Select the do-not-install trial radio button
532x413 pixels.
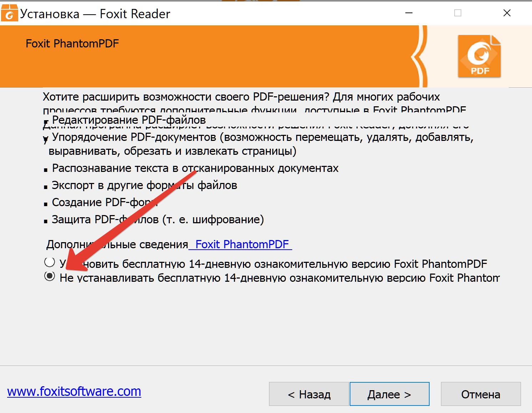[50, 276]
